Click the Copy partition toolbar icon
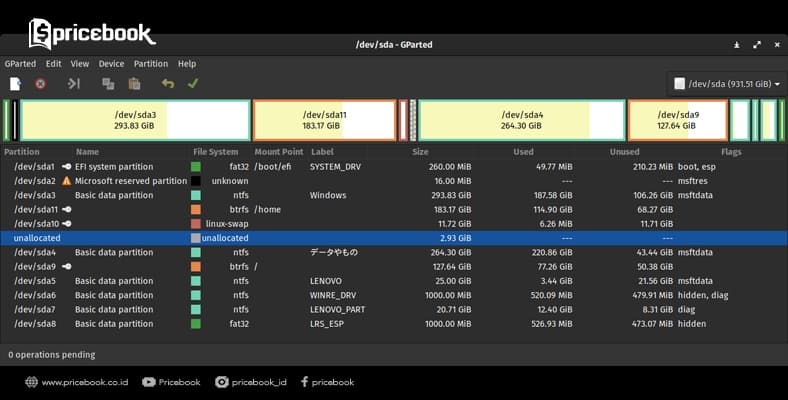 108,84
